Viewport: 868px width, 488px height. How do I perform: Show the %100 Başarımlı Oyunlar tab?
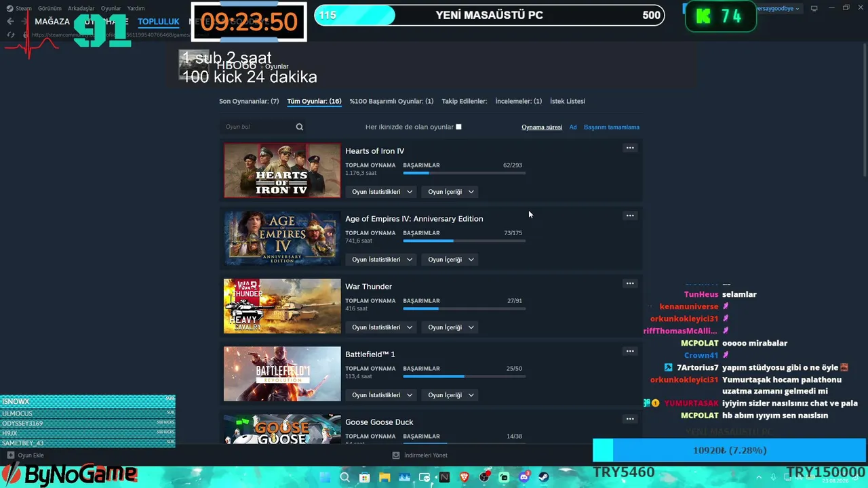pos(391,101)
